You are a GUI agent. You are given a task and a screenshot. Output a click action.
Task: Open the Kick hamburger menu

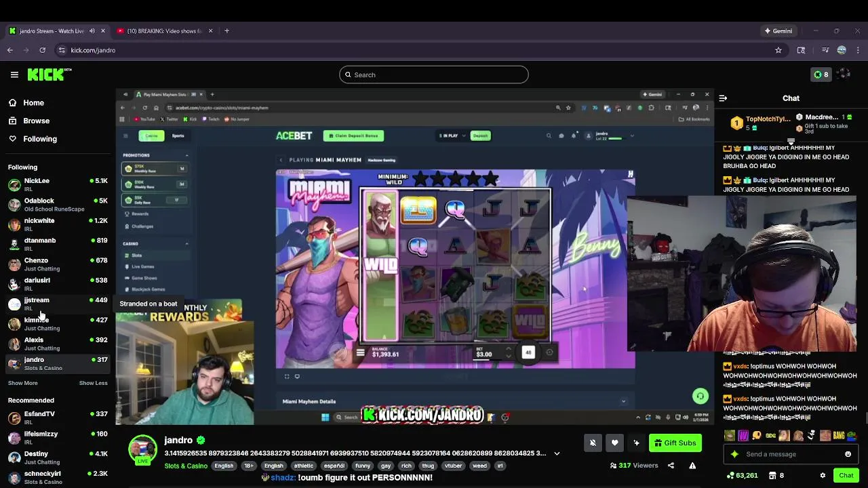pos(14,75)
